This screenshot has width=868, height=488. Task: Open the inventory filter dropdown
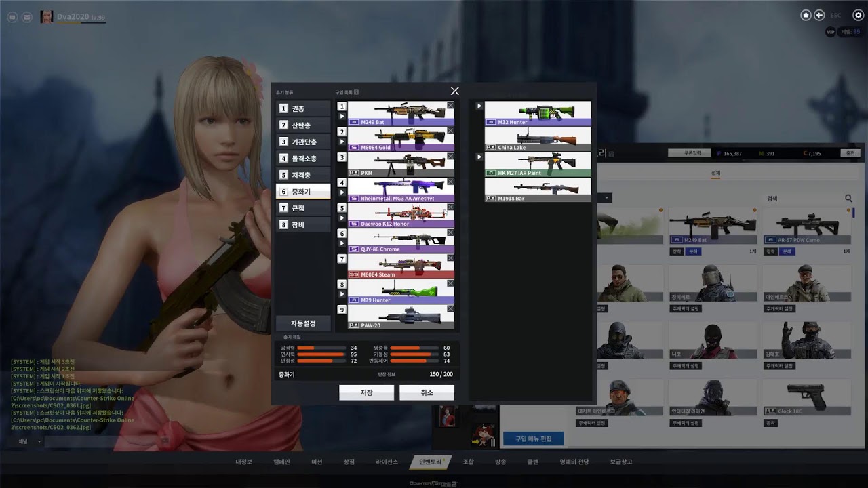coord(605,198)
